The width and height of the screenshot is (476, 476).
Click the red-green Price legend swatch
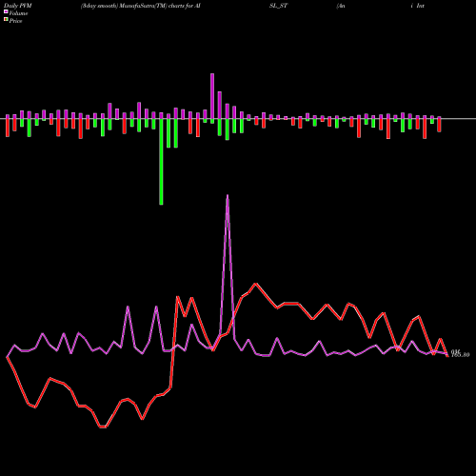click(6, 20)
